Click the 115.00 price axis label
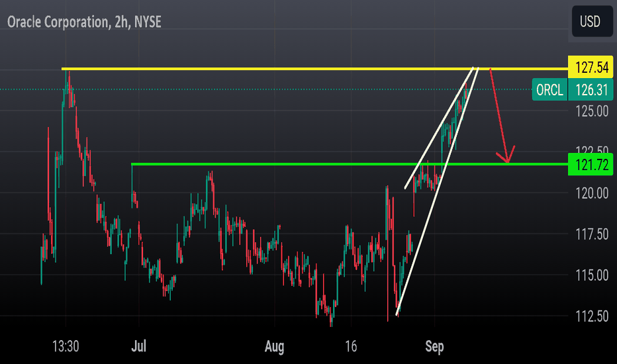Viewport: 617px width, 364px height. click(x=592, y=275)
